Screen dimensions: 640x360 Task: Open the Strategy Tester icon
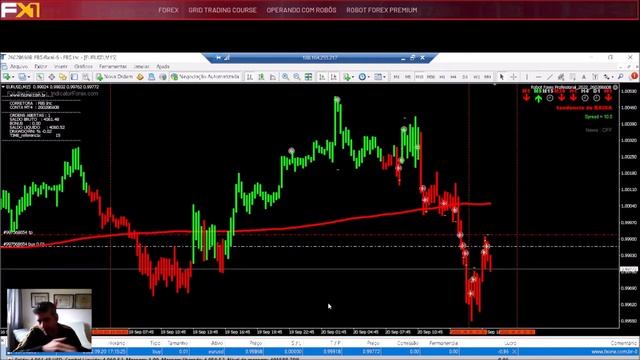pyautogui.click(x=86, y=77)
